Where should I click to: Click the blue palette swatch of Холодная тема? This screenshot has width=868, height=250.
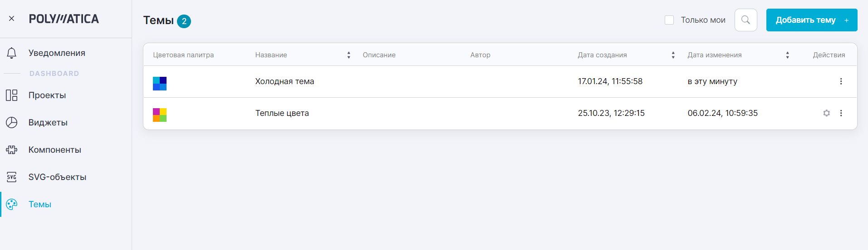pos(160,84)
